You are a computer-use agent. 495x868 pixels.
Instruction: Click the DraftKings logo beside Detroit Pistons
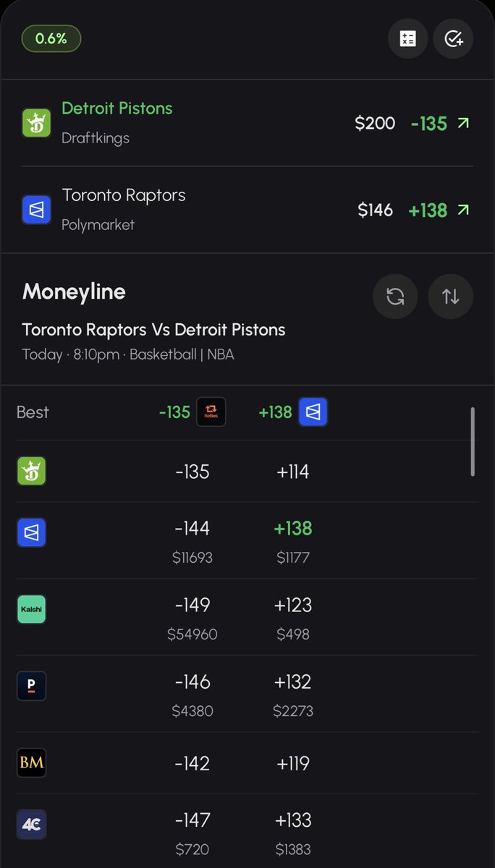(36, 123)
